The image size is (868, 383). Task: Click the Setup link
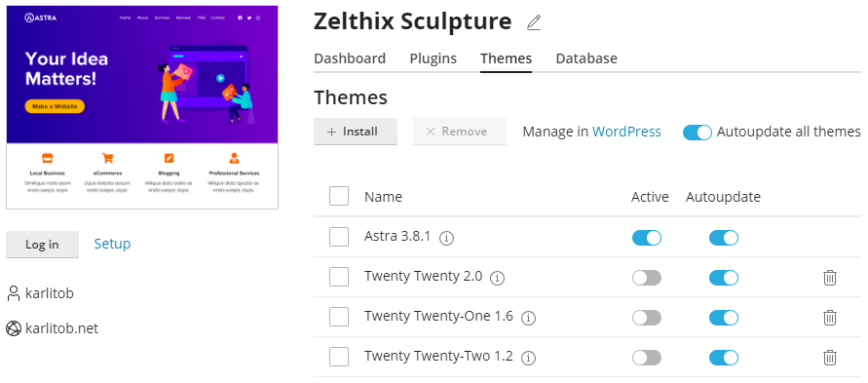[112, 244]
